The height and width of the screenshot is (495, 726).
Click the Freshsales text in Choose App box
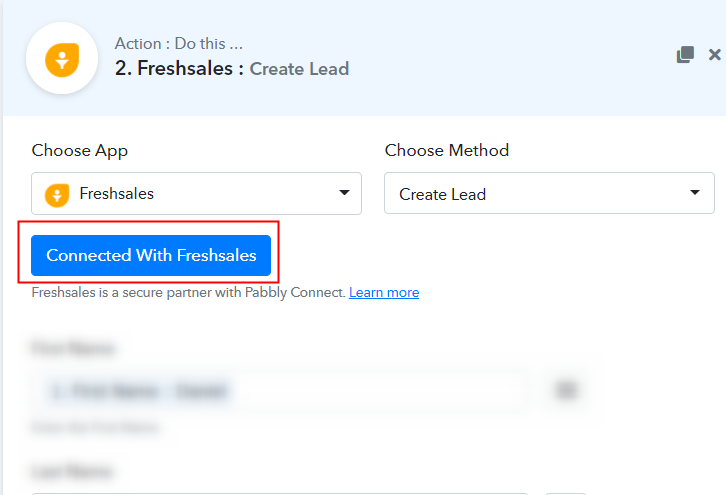coord(117,194)
